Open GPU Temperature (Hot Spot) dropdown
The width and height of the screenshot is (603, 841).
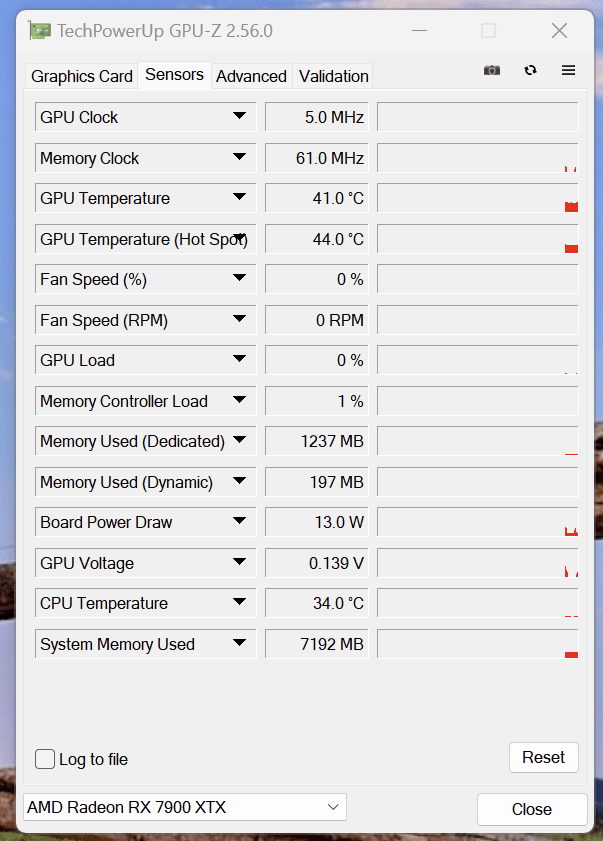coord(239,237)
